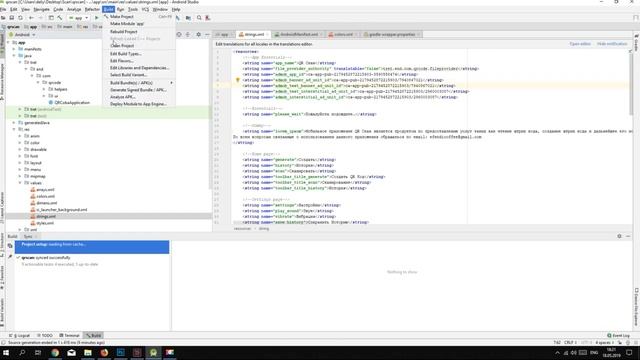Switch to AndroidManifest.xml editor tab
This screenshot has height=360, width=640.
tap(298, 35)
